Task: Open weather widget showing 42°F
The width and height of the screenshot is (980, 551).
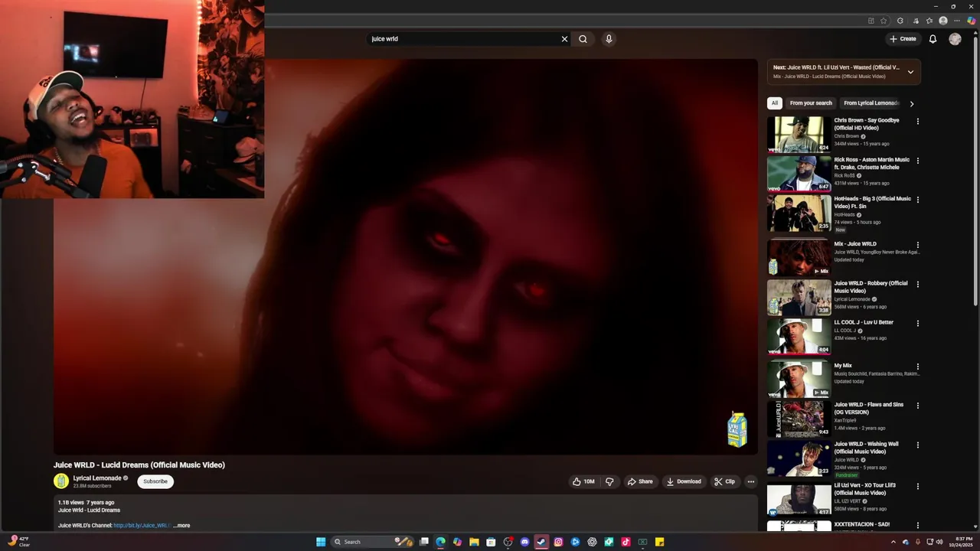Action: 18,542
